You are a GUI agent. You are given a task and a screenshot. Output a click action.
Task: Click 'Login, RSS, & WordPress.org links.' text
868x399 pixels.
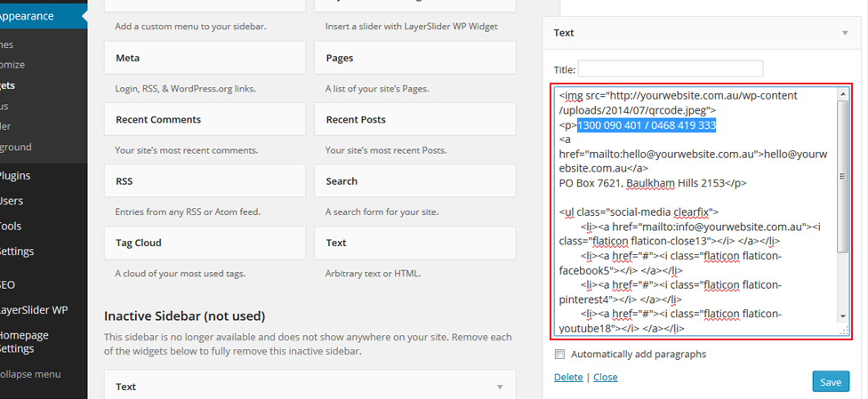coord(186,89)
